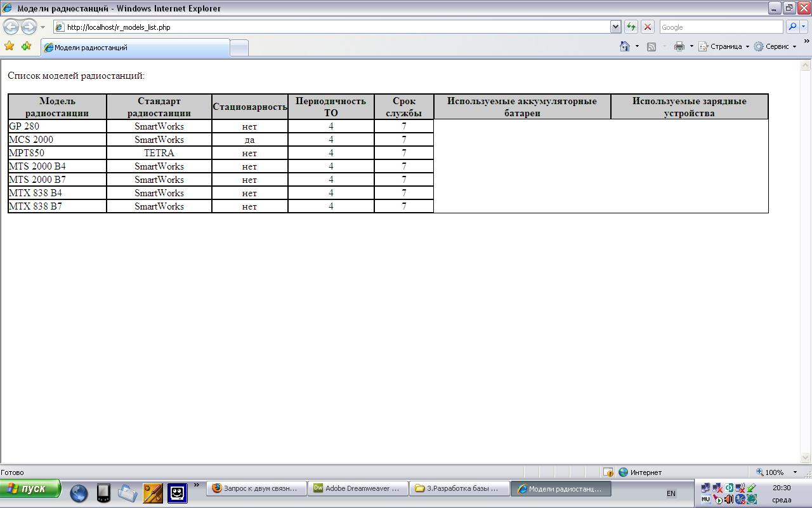Image resolution: width=812 pixels, height=508 pixels.
Task: Click the Back navigation arrow
Action: point(11,27)
